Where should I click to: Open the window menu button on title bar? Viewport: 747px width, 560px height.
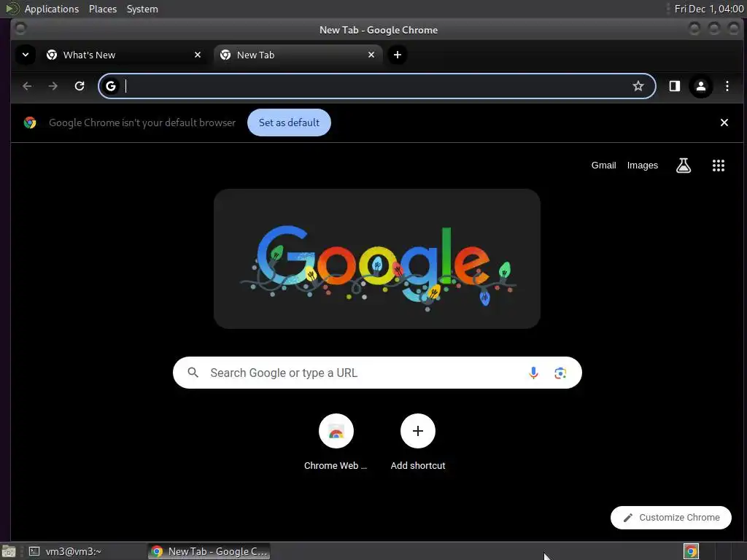pos(20,28)
